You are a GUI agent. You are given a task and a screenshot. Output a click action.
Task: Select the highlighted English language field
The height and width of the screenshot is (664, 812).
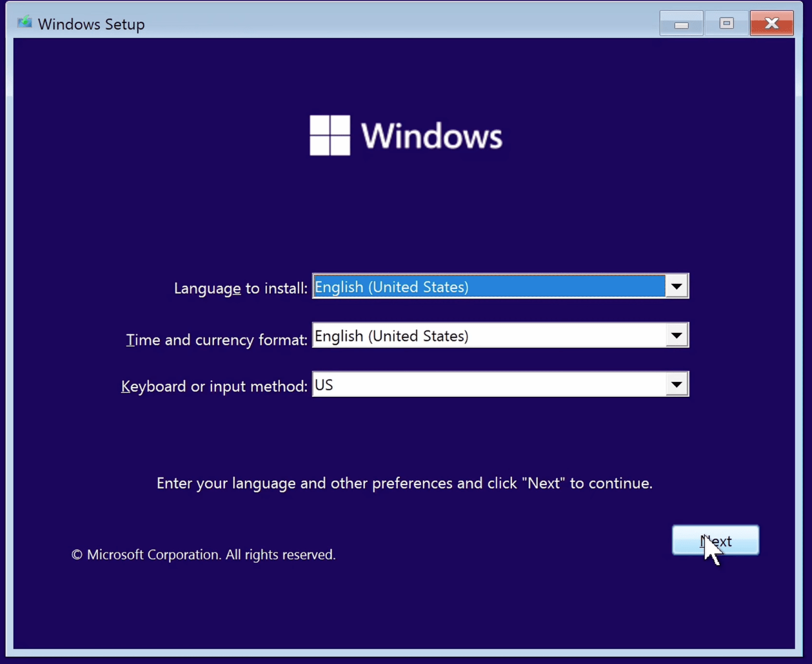pos(488,287)
